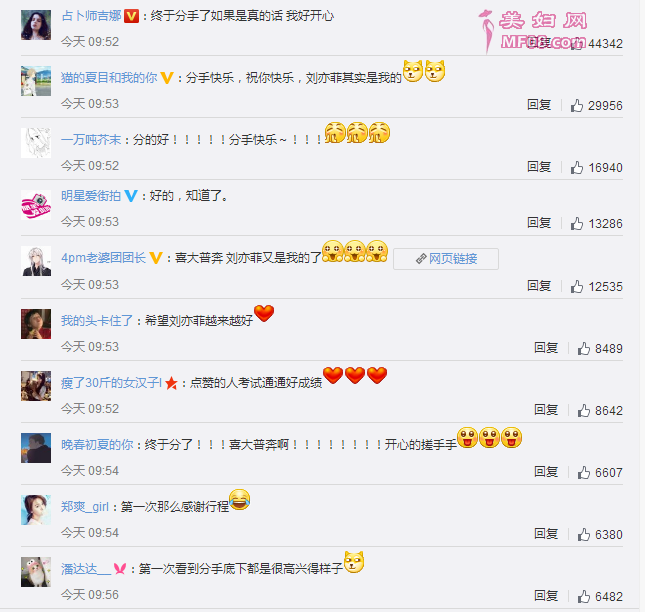Like 晚春初夏的你's comment with 6607 likes

point(583,473)
